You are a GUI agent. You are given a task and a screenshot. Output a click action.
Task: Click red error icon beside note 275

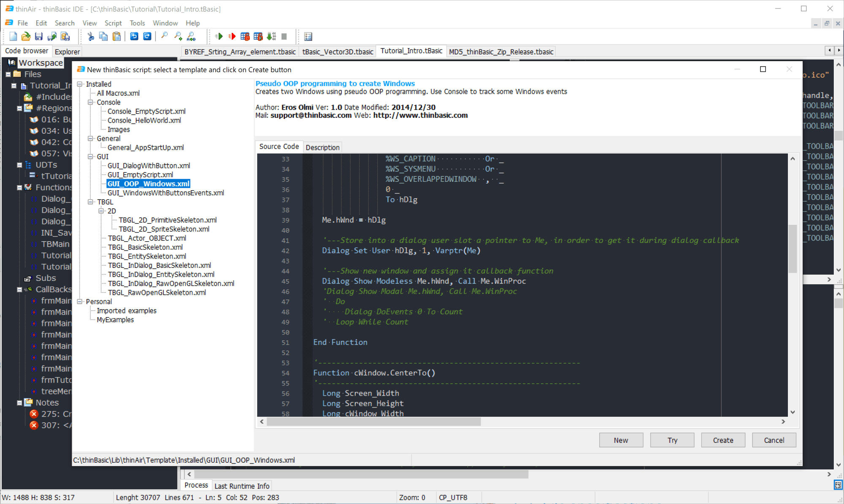pos(34,414)
